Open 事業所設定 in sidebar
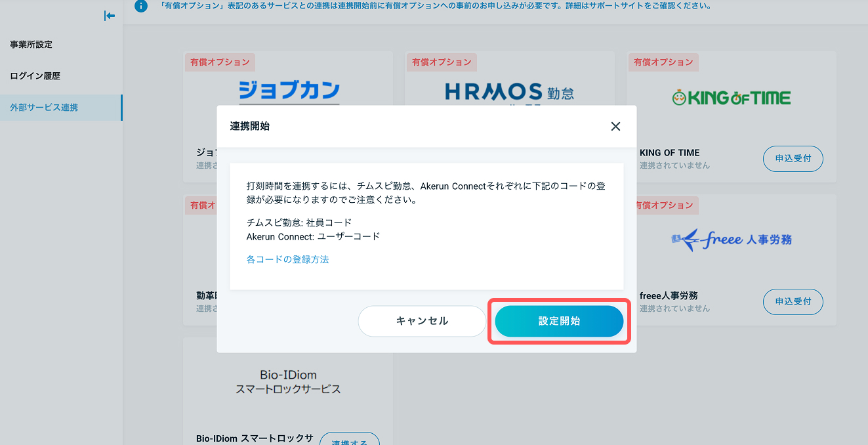 coord(31,45)
